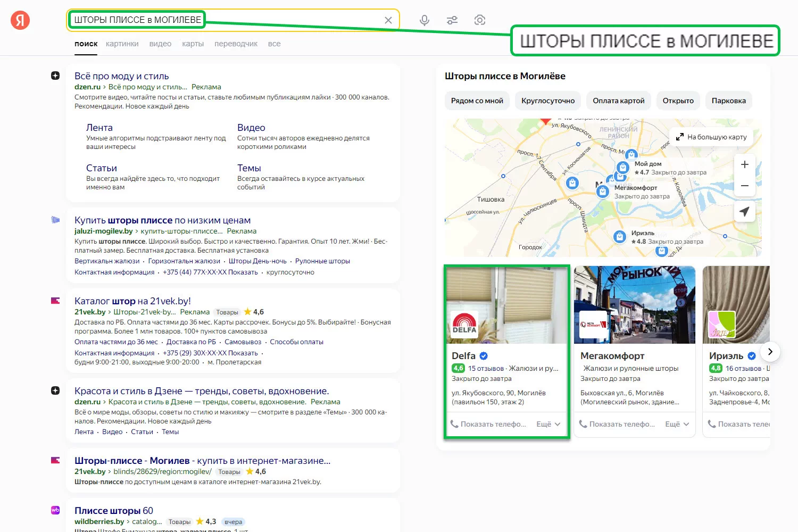The height and width of the screenshot is (532, 798).
Task: Toggle the "Оплата картой" filter chip
Action: coord(618,101)
